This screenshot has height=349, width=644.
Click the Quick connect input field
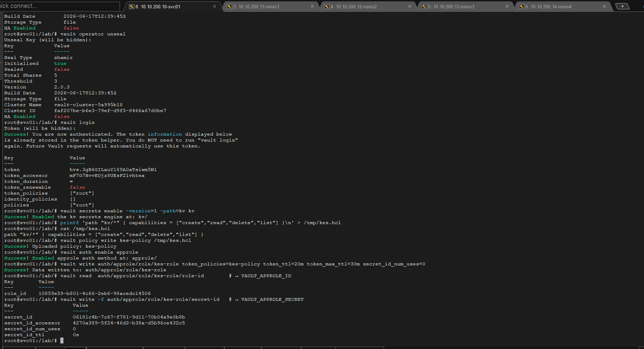(60, 6)
